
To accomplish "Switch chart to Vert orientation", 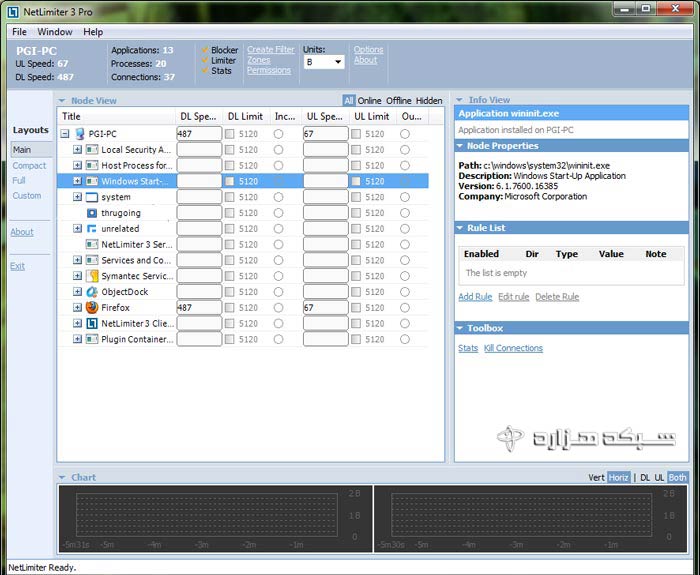I will pos(596,478).
